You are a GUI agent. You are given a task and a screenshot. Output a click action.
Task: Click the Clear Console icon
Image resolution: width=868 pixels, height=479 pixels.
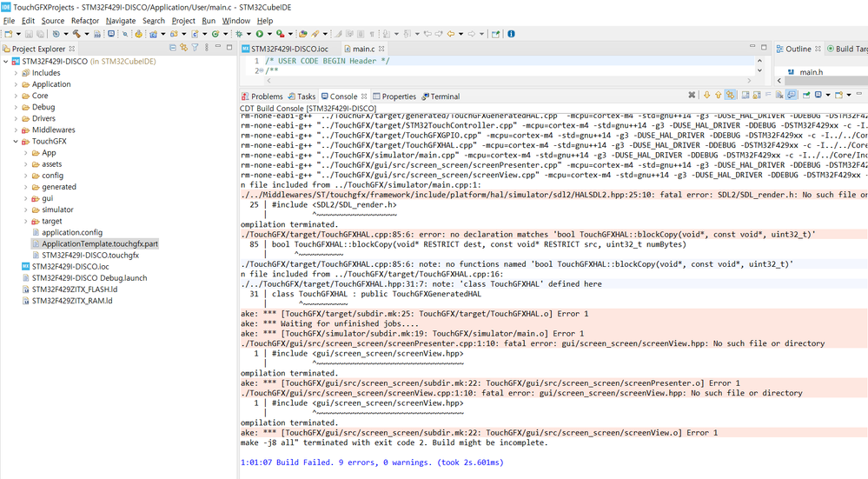779,96
